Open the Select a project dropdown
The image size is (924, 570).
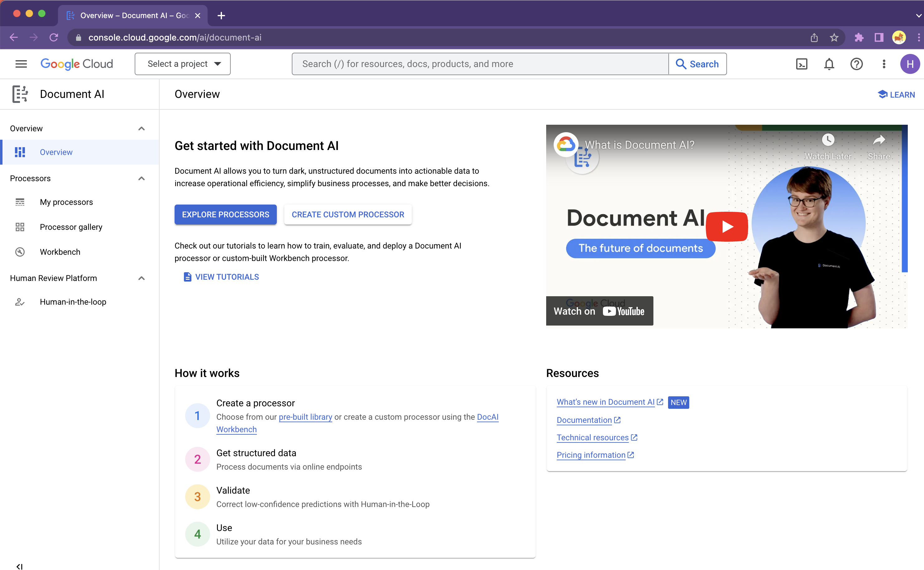coord(183,63)
